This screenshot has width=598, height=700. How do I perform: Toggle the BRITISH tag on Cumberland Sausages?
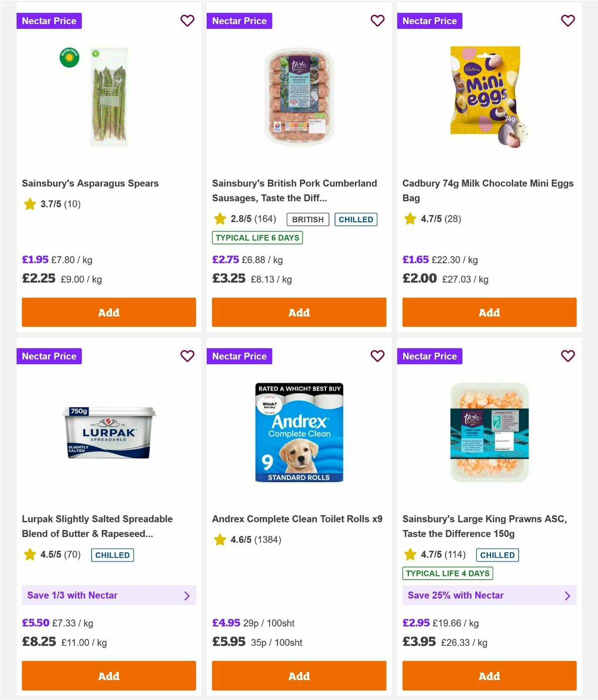(x=307, y=219)
